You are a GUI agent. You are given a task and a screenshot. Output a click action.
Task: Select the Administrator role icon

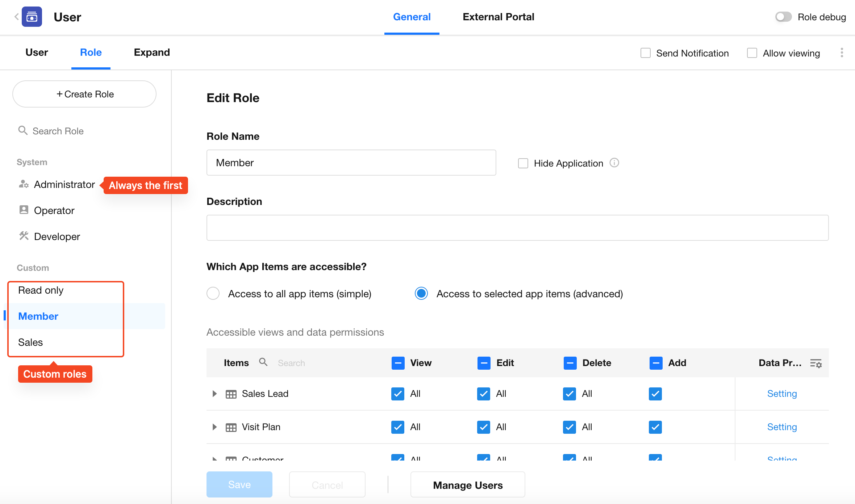(24, 184)
